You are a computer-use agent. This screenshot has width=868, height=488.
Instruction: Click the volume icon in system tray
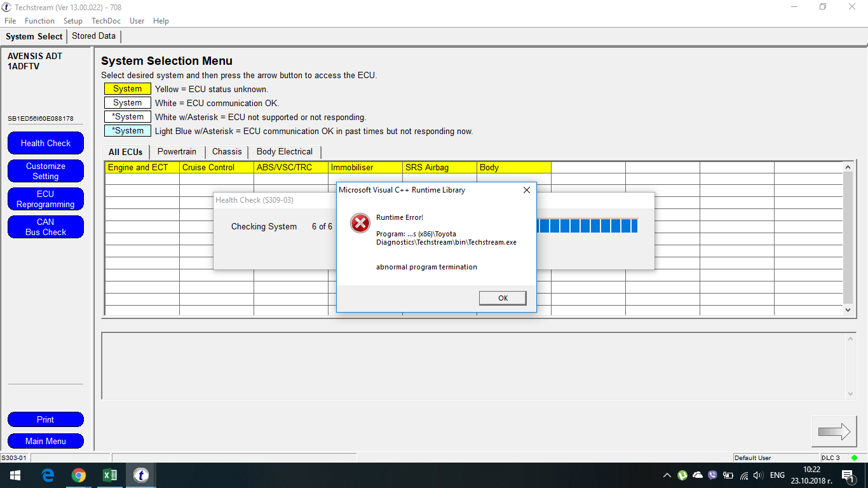click(758, 475)
